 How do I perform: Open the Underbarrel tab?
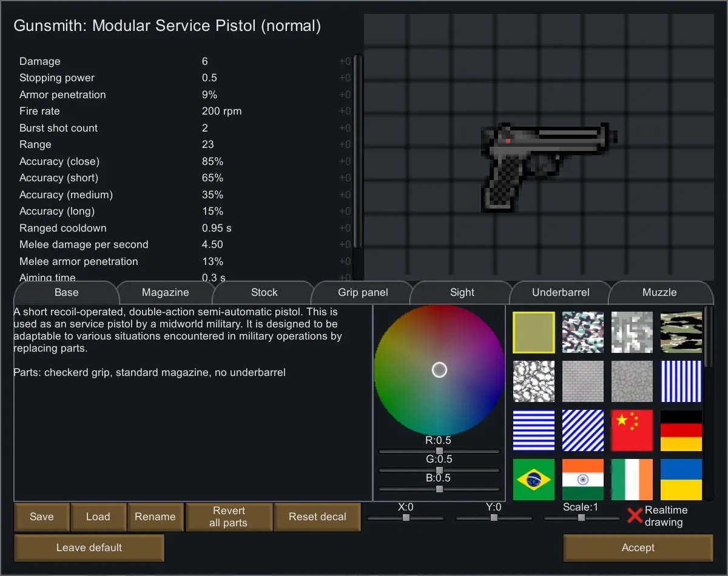(561, 292)
